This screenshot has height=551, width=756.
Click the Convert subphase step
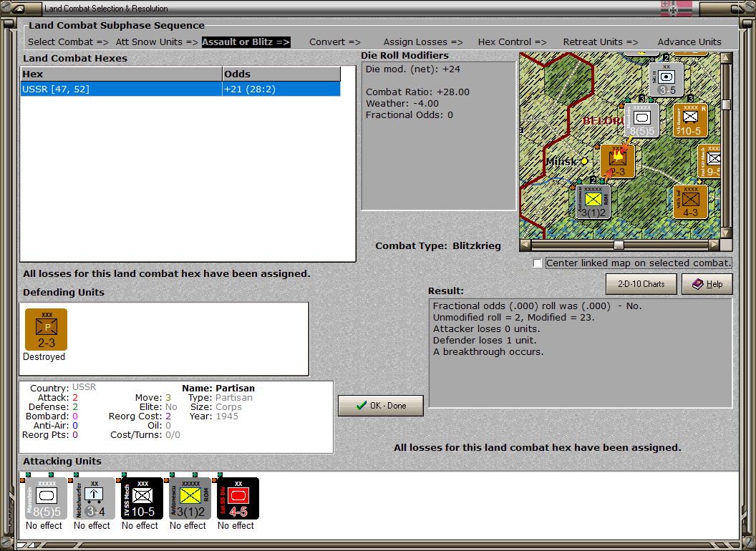(334, 42)
